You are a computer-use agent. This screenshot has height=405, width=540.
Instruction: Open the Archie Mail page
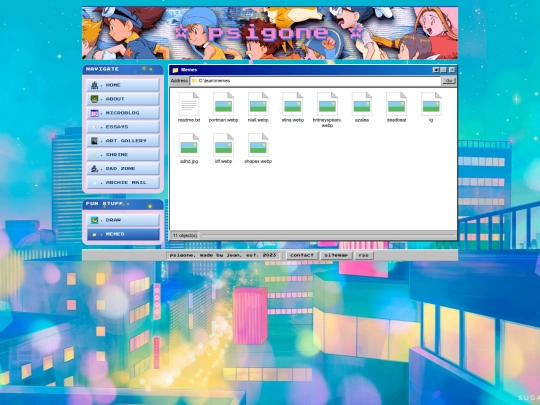pyautogui.click(x=123, y=183)
